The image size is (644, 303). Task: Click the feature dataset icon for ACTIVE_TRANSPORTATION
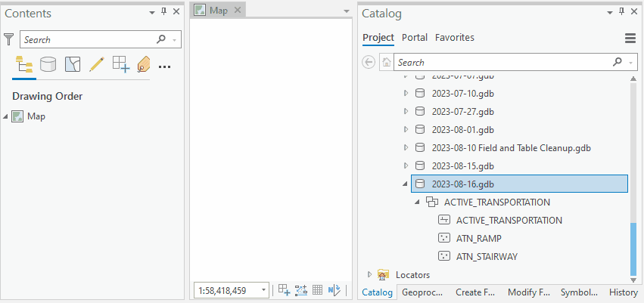click(432, 202)
